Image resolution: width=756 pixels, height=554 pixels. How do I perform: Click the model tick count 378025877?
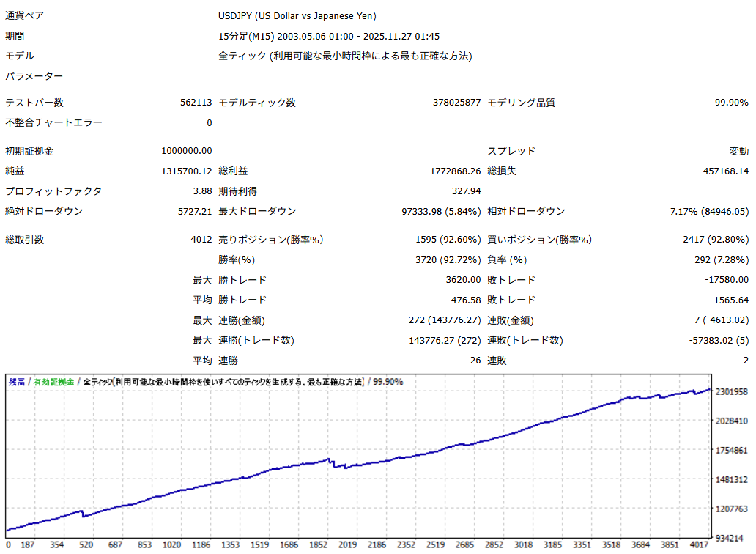point(456,103)
